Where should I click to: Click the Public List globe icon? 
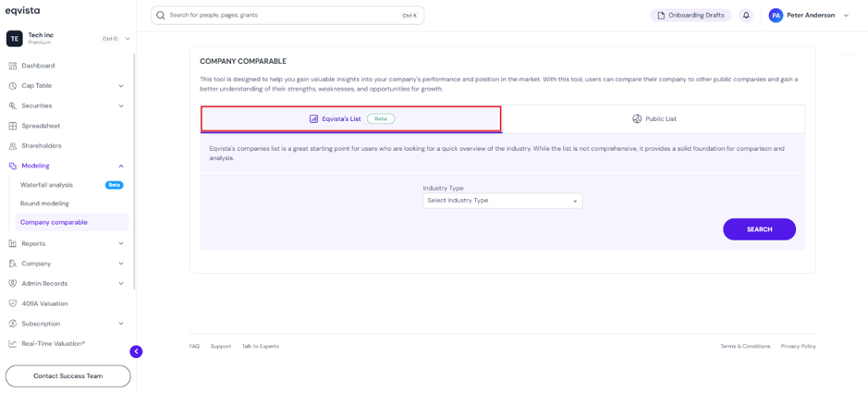[637, 118]
